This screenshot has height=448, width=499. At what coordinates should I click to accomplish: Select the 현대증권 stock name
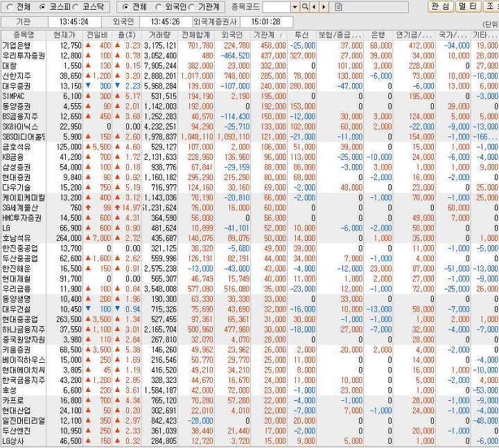point(16,177)
